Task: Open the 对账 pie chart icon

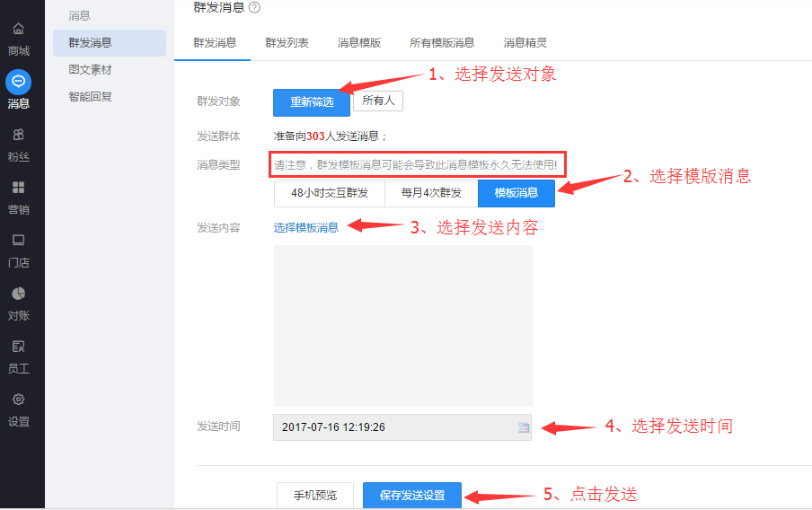Action: tap(18, 294)
